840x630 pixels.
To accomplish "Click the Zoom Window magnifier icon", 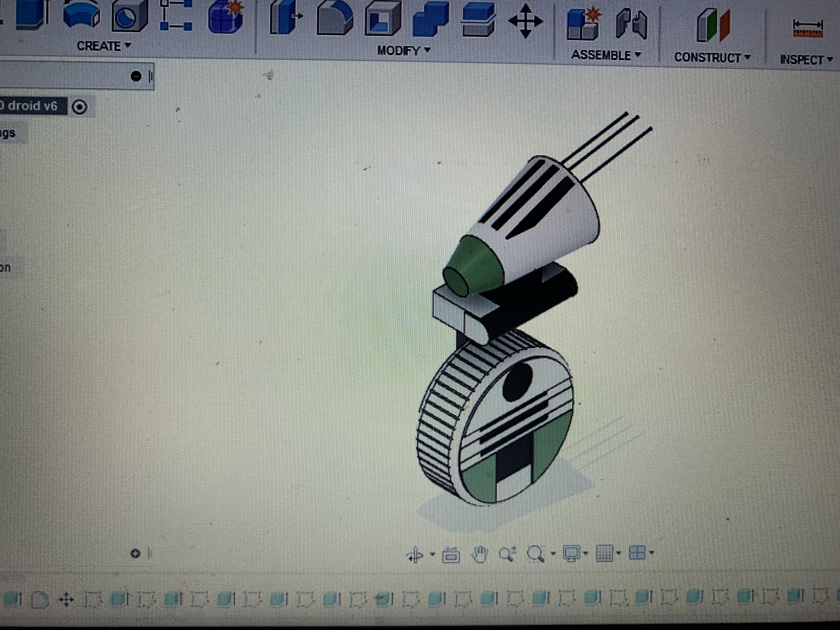I will pyautogui.click(x=535, y=554).
